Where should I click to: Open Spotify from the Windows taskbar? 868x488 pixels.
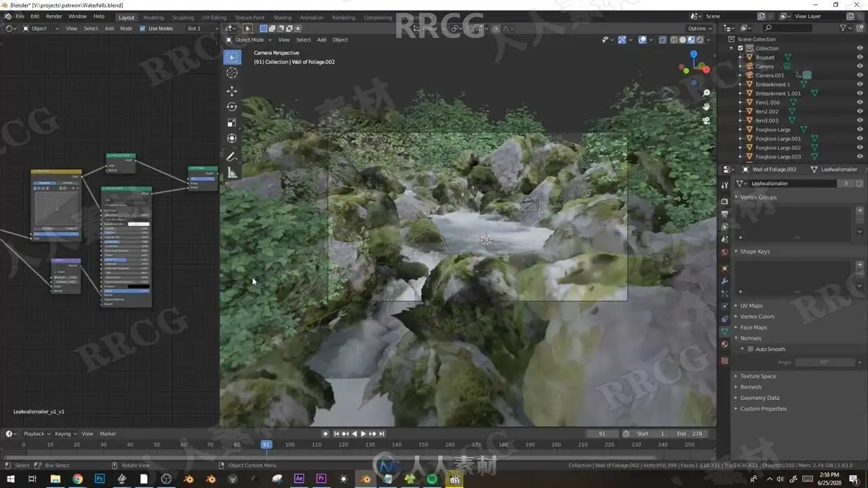(x=432, y=479)
